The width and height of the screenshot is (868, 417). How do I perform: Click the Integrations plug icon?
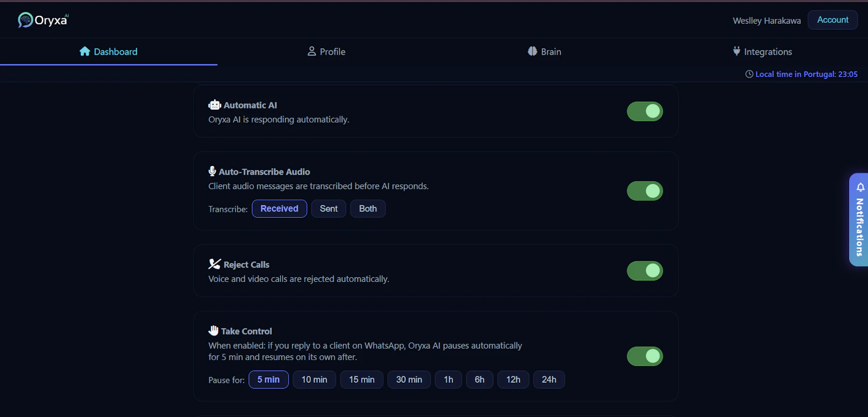[736, 52]
